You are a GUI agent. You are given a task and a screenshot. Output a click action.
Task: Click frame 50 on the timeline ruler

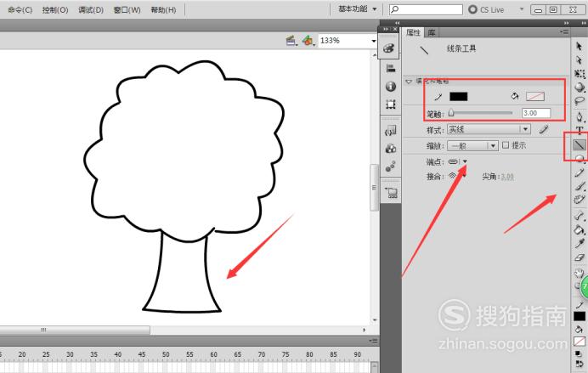point(166,354)
